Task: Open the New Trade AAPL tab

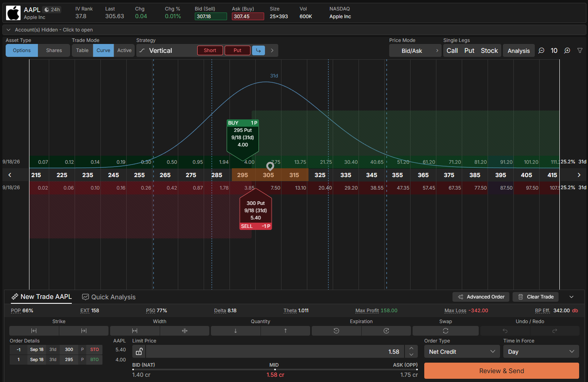Action: [42, 297]
